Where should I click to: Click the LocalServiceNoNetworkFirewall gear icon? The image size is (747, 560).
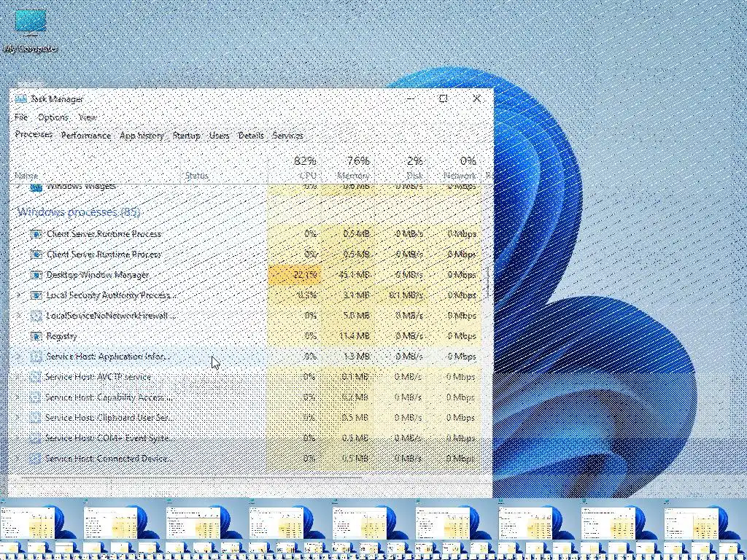36,316
